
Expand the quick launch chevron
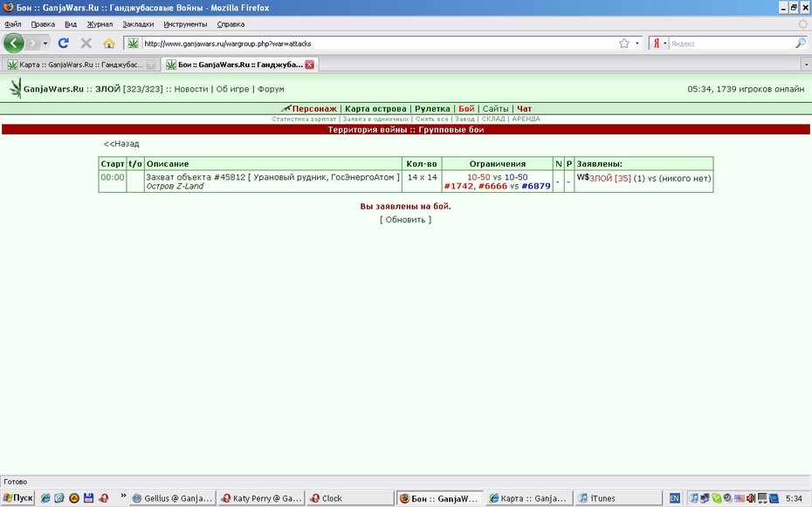point(123,496)
